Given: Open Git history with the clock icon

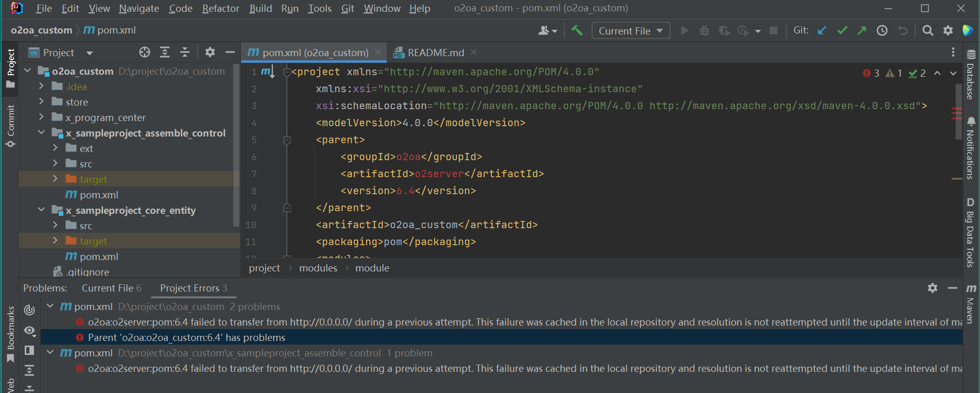Looking at the screenshot, I should (x=882, y=30).
